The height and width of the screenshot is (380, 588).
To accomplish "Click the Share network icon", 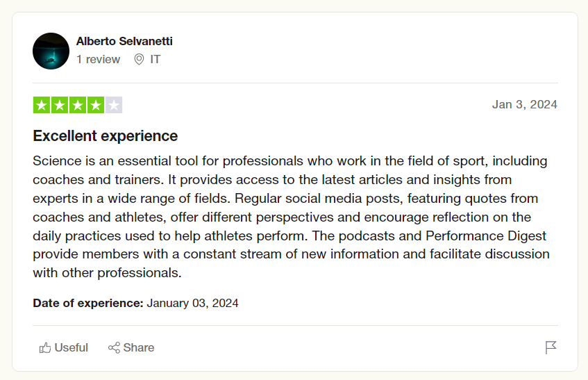I will pos(114,348).
